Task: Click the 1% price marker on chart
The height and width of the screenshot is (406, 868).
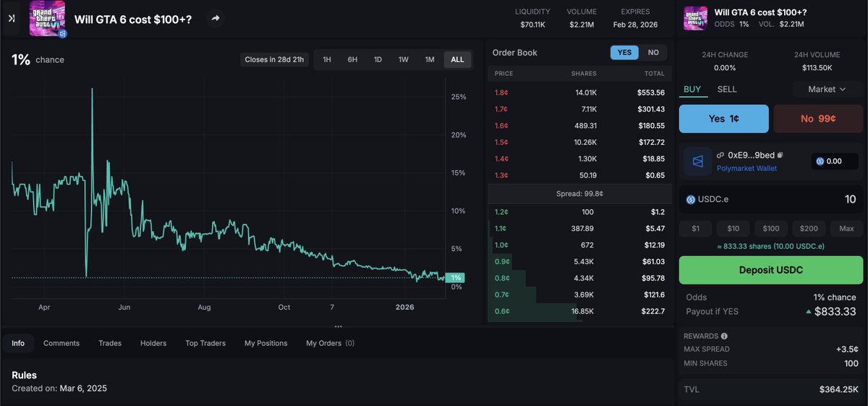Action: (x=456, y=278)
